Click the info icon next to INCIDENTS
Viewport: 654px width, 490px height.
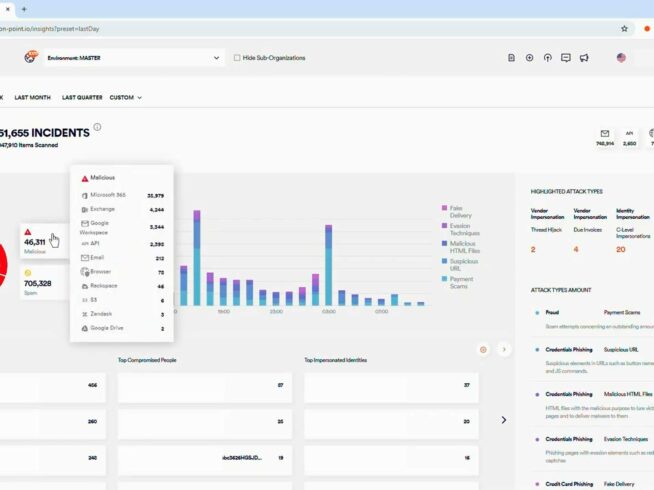[97, 127]
